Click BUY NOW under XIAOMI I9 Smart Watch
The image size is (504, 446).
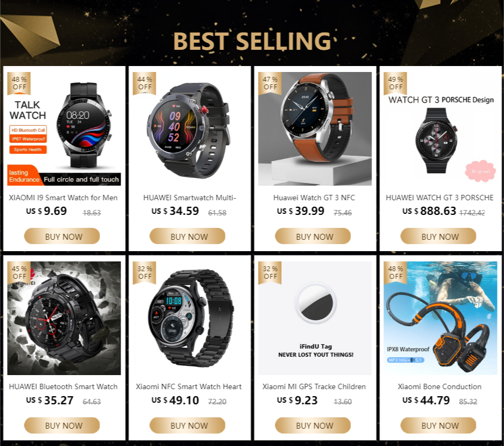point(62,237)
